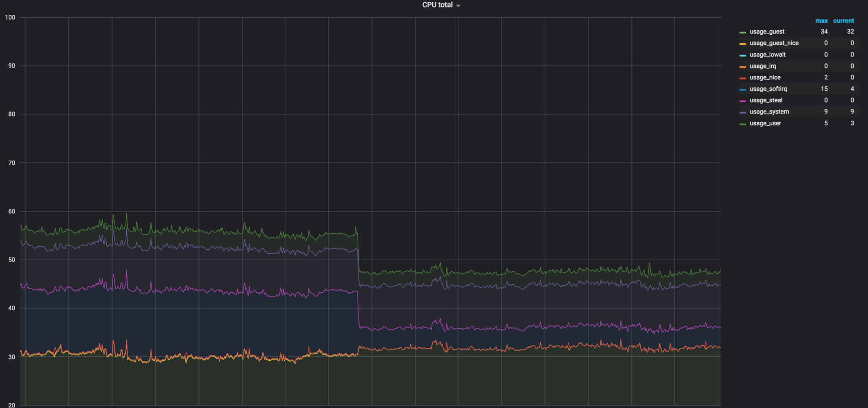Toggle the usage_guest_nice series label
The image size is (868, 408).
tap(774, 43)
